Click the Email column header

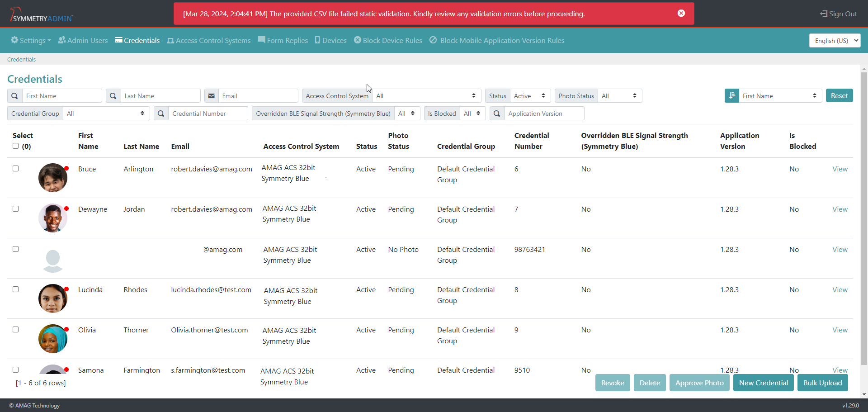pyautogui.click(x=180, y=146)
